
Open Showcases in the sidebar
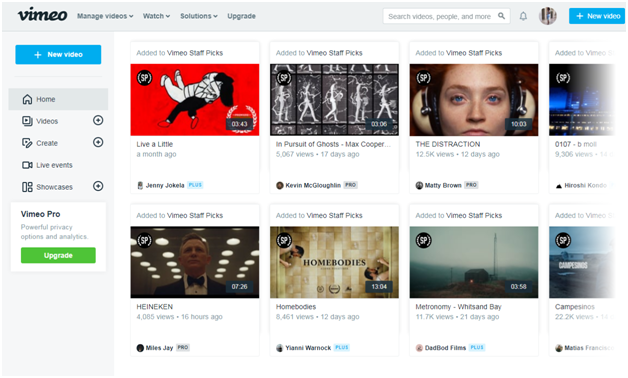tap(54, 187)
